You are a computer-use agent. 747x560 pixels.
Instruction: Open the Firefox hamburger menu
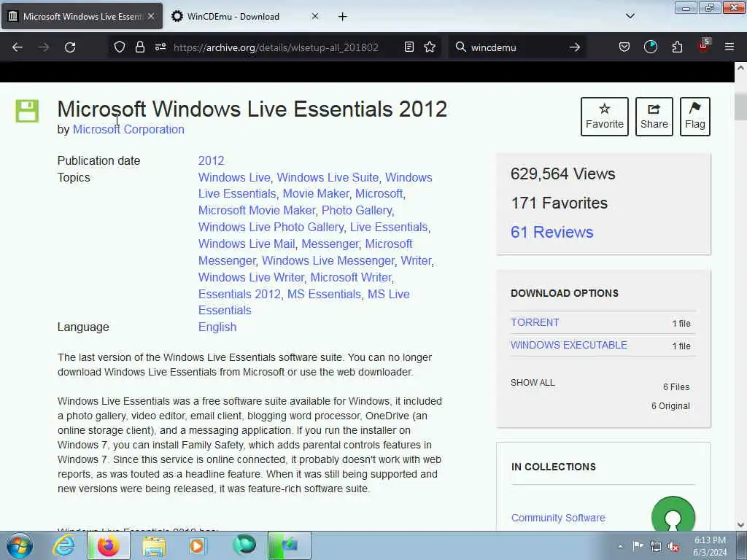(729, 47)
